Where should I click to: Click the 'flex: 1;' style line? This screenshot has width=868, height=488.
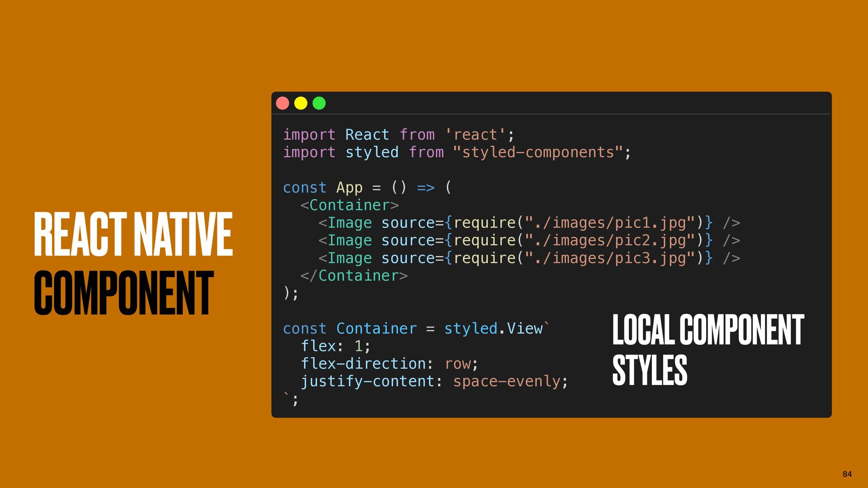click(336, 346)
